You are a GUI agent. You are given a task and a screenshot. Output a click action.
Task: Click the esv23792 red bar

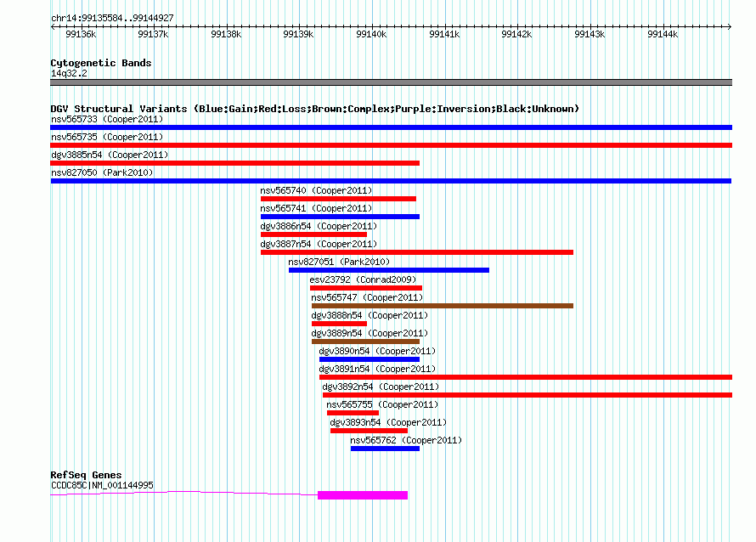pyautogui.click(x=366, y=288)
